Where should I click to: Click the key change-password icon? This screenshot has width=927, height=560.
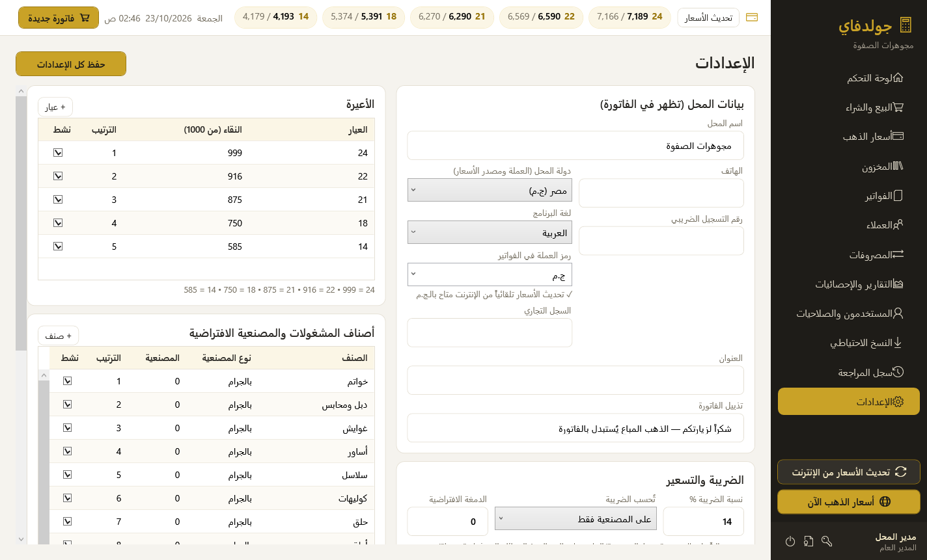tap(827, 541)
